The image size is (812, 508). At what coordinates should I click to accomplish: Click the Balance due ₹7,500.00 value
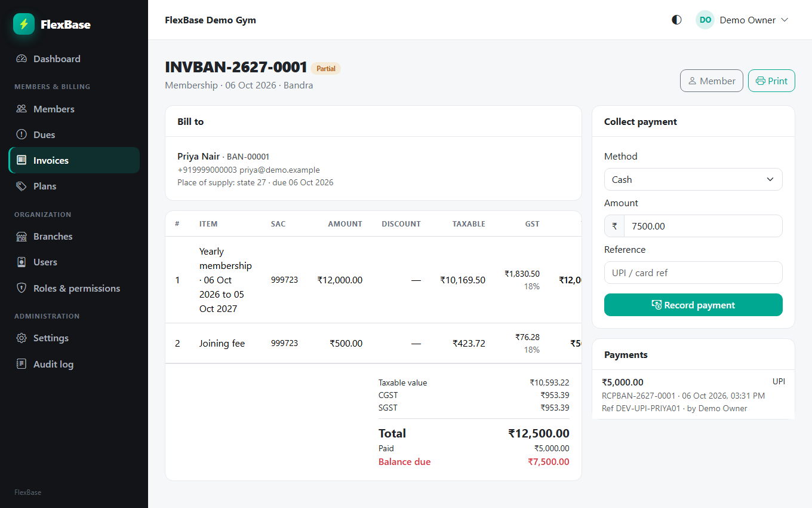click(x=549, y=461)
